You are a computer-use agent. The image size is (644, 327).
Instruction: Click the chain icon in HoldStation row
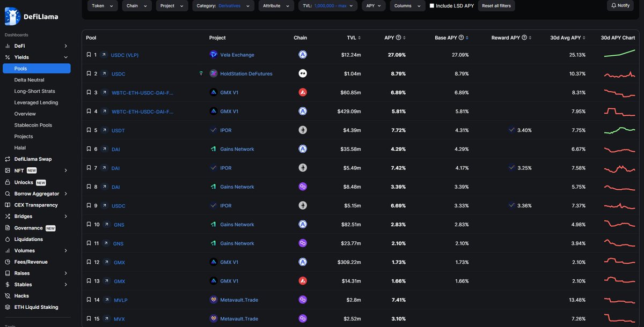pos(302,73)
